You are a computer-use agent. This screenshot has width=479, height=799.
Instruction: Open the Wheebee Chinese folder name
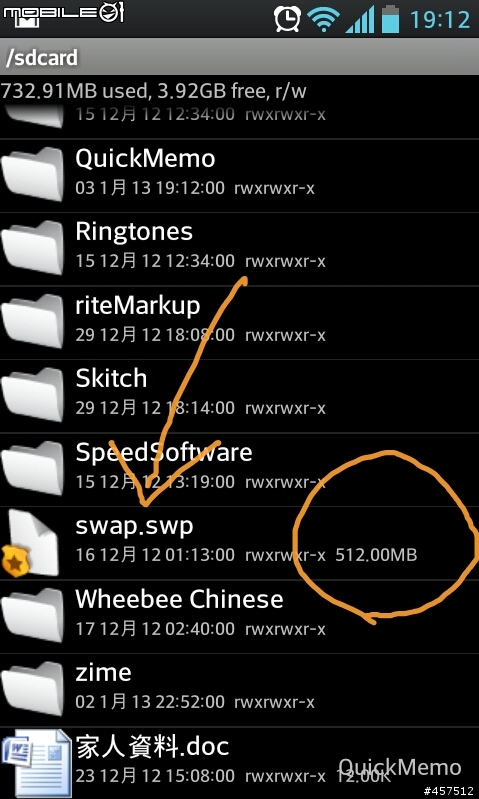point(179,599)
